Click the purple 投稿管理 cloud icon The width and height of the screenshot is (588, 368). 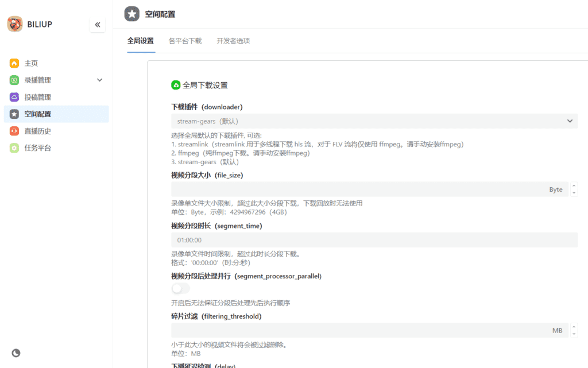tap(14, 97)
